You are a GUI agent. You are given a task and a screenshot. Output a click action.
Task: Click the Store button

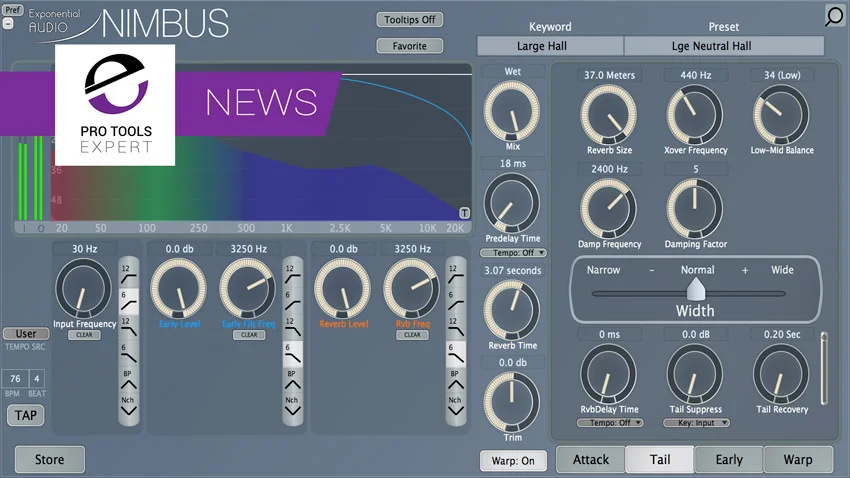point(49,460)
